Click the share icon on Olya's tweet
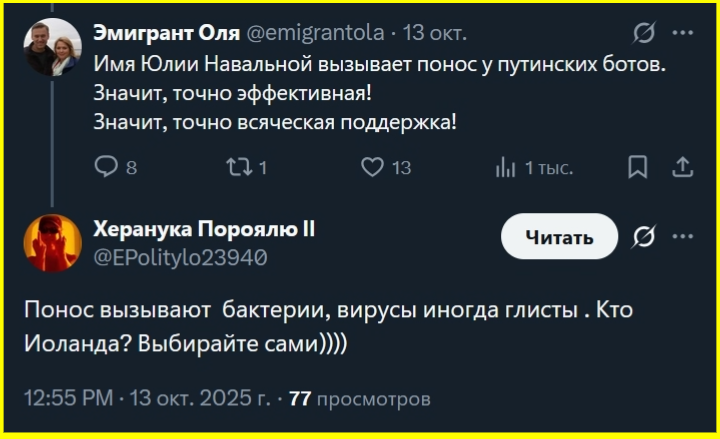Viewport: 720px width, 439px height. pyautogui.click(x=683, y=167)
